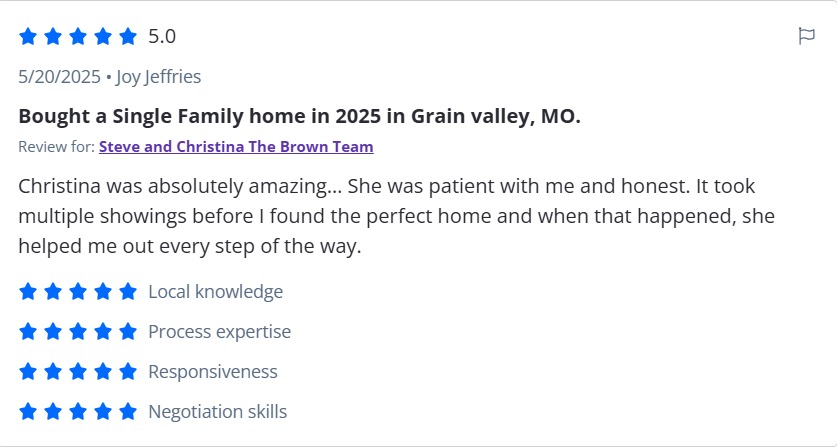
Task: Click the last star next to Local knowledge
Action: (128, 292)
